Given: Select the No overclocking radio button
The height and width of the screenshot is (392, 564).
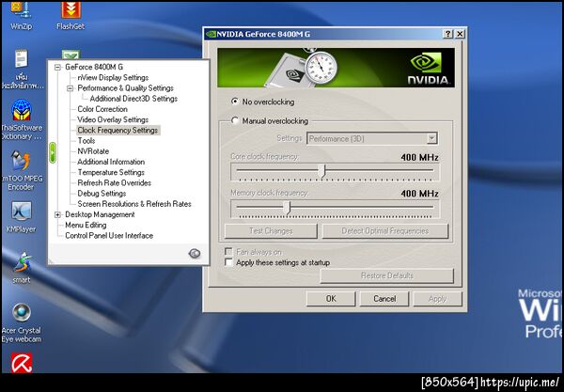Looking at the screenshot, I should click(234, 102).
